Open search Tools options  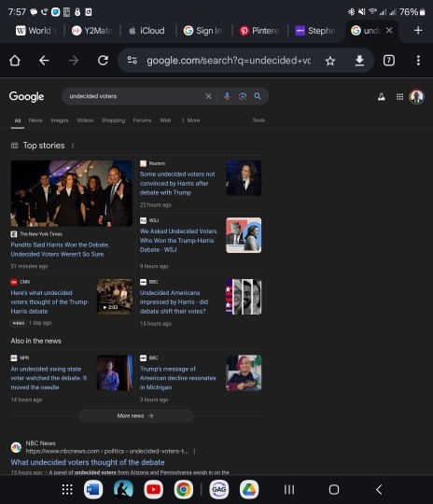click(x=258, y=120)
